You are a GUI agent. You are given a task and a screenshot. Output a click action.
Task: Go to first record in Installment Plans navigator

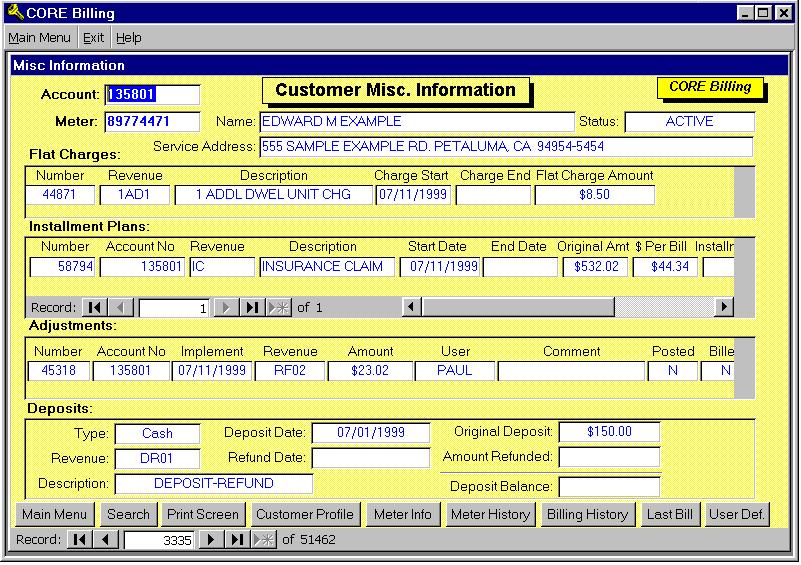[95, 308]
